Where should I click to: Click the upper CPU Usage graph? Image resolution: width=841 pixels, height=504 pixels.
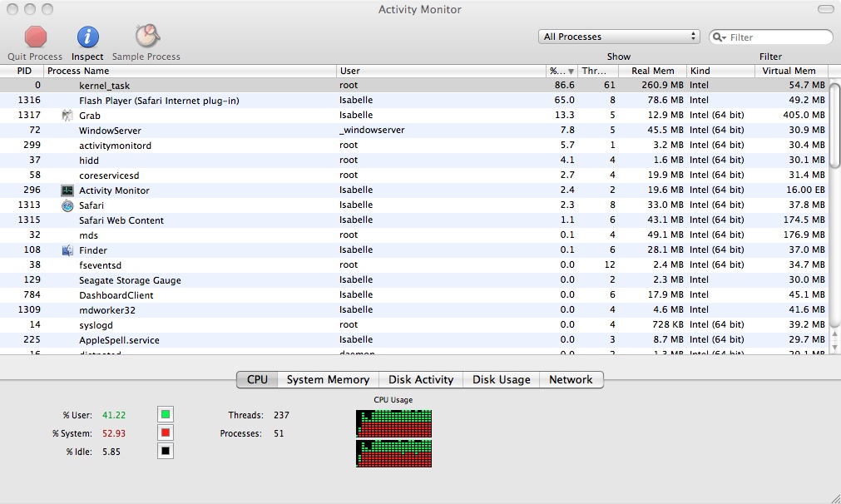click(x=393, y=424)
